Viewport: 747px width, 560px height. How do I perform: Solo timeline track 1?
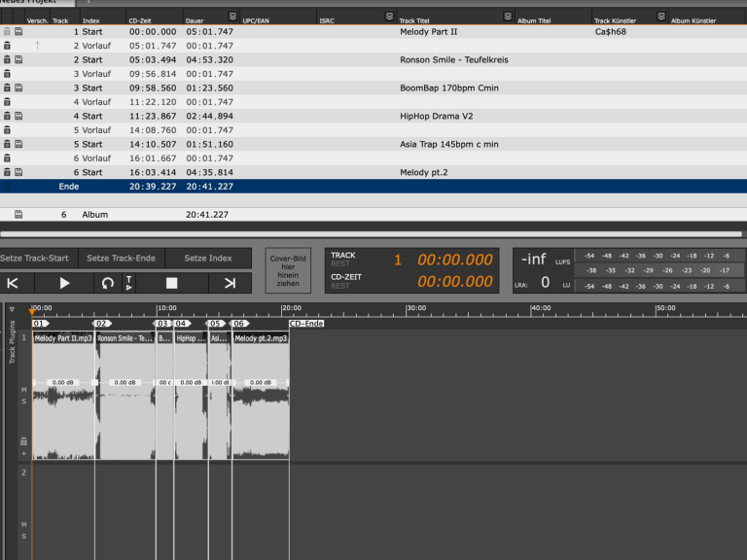coord(23,401)
